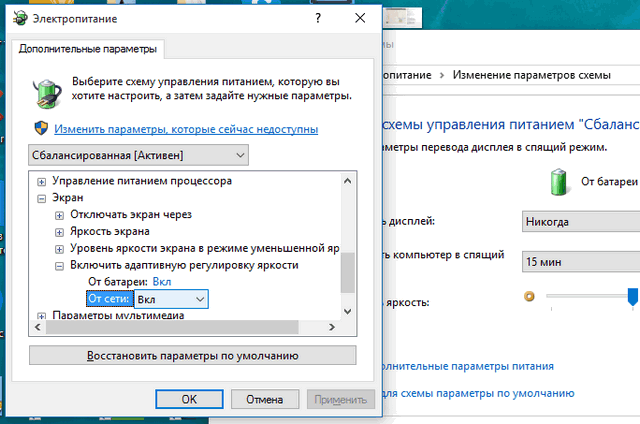Open the От сети Вкл dropdown
This screenshot has height=424, width=640.
tap(171, 299)
